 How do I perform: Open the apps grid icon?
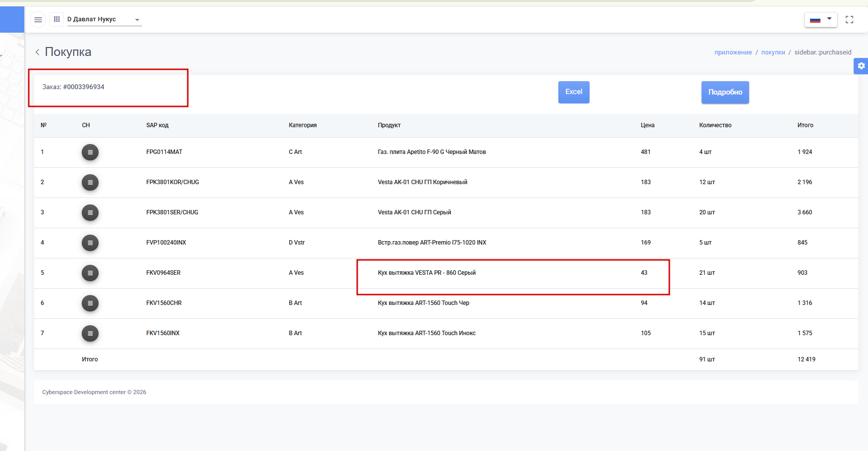click(57, 19)
